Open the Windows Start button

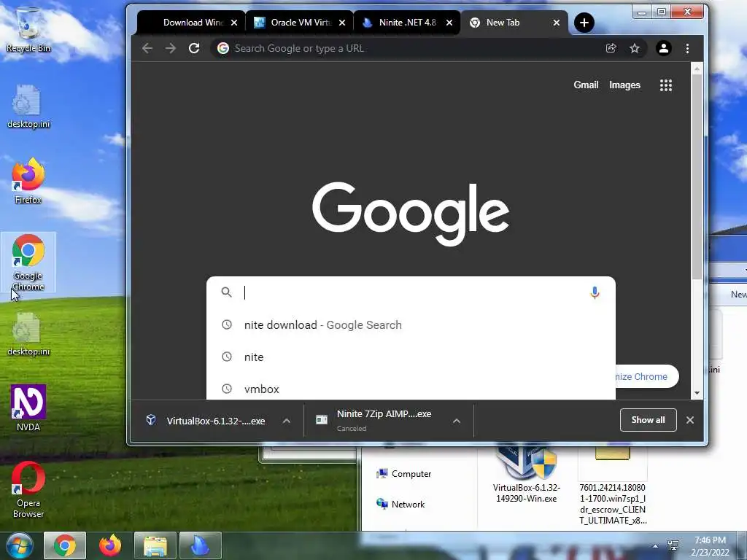pos(19,545)
